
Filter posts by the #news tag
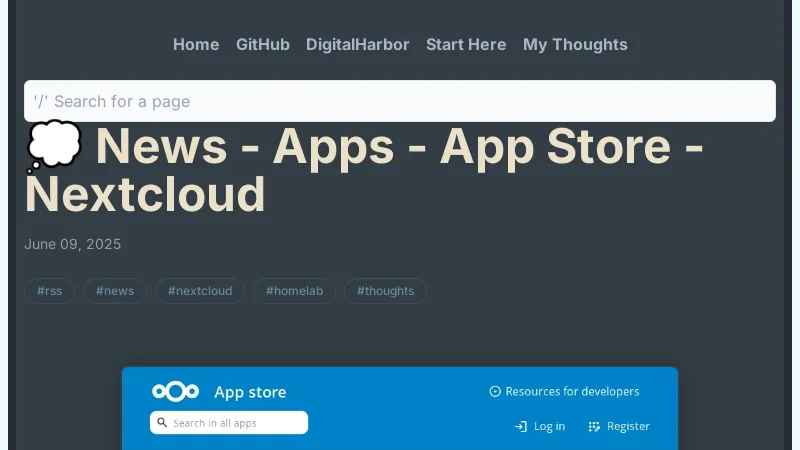coord(115,291)
